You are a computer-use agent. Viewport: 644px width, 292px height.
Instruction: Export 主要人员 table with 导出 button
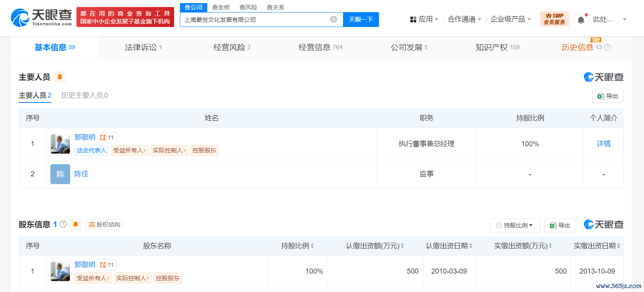point(608,96)
